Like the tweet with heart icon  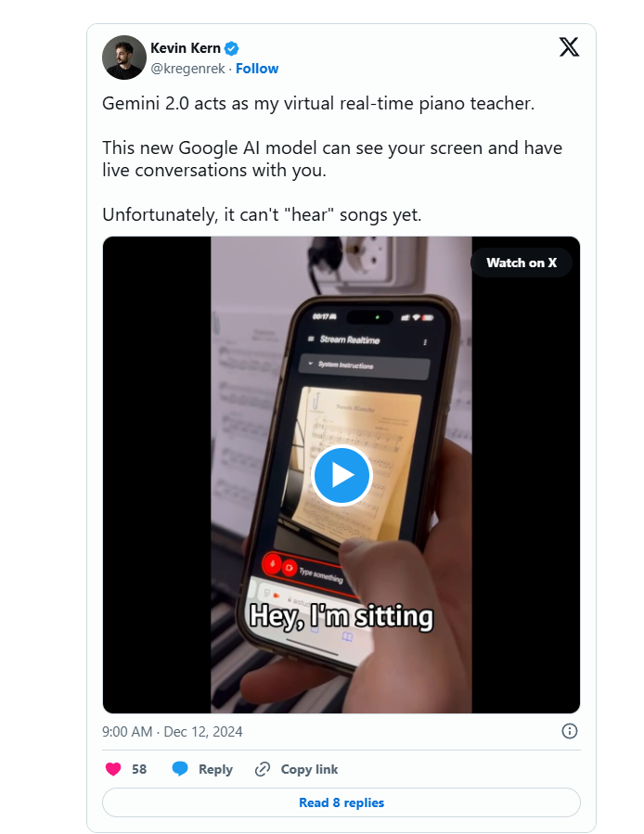113,769
